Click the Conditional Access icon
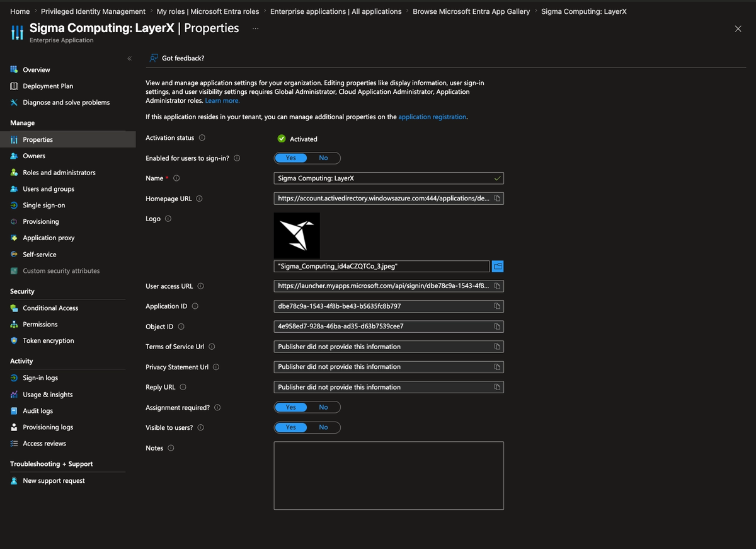Viewport: 756px width, 549px height. click(x=14, y=308)
